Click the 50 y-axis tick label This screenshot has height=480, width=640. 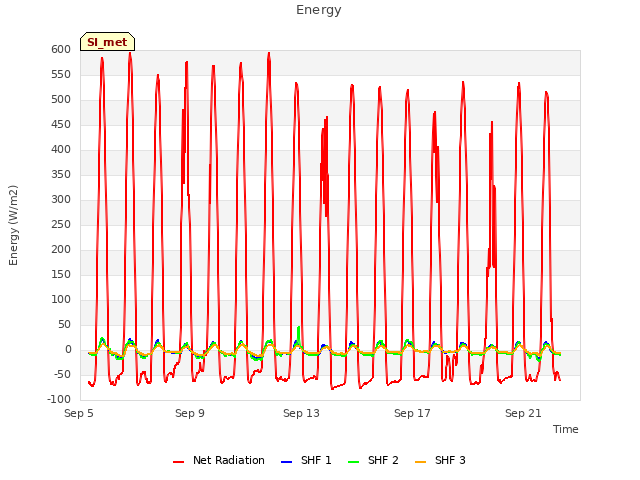point(64,324)
